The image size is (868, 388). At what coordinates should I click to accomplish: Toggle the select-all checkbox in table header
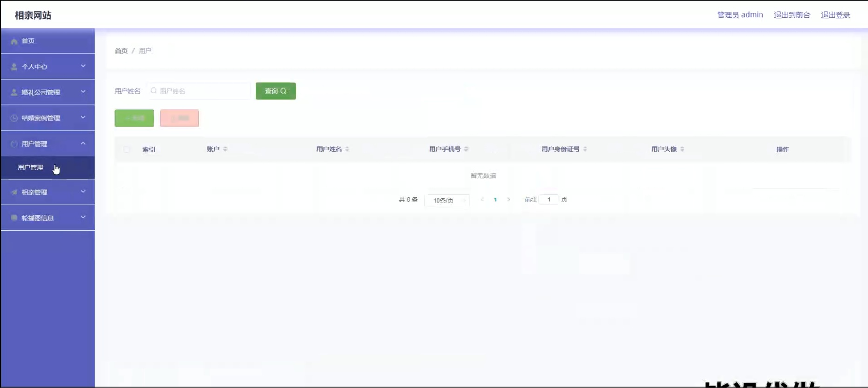127,149
